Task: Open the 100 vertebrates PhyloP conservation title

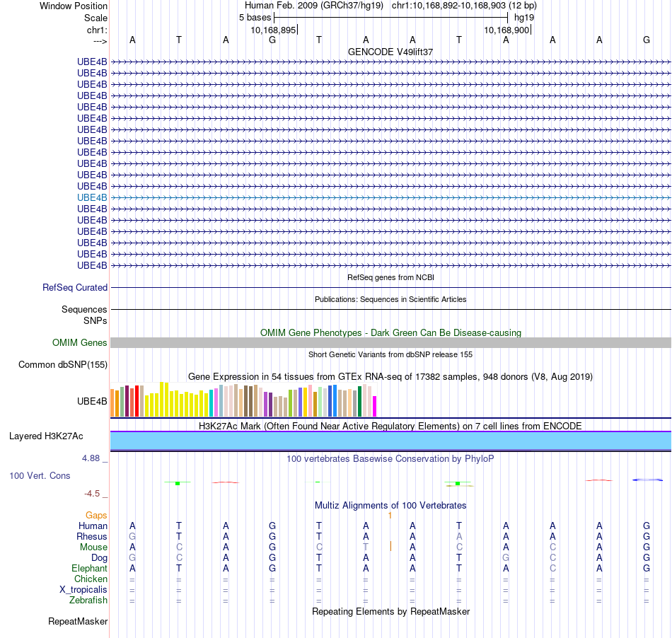Action: [x=390, y=459]
